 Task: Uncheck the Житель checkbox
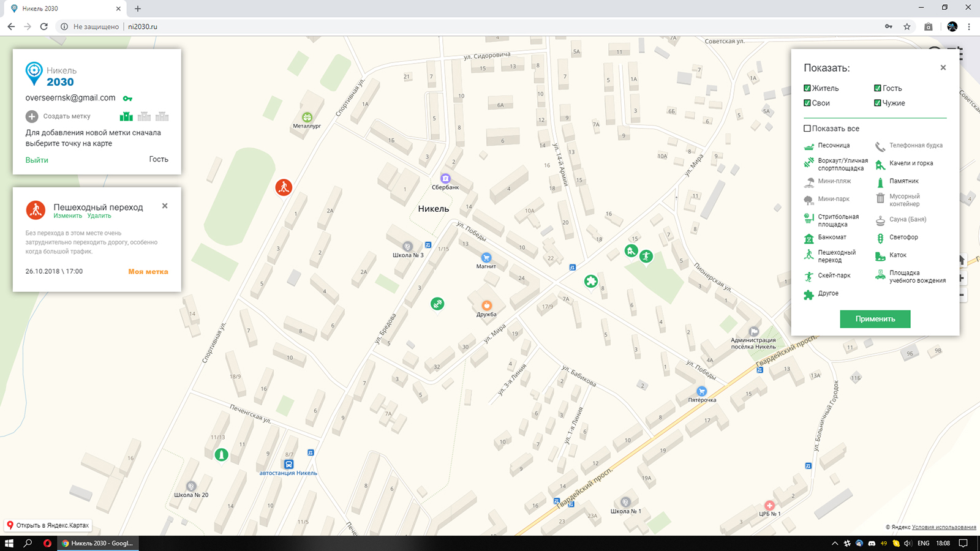(807, 88)
